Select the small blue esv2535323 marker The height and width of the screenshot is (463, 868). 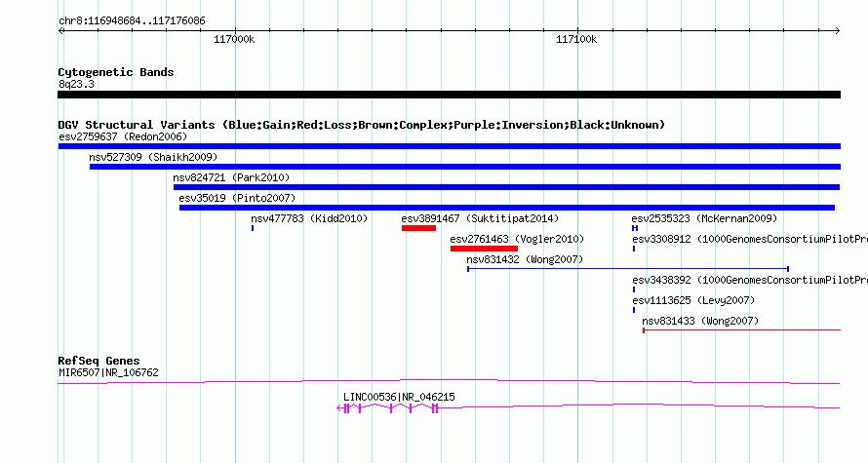[635, 228]
